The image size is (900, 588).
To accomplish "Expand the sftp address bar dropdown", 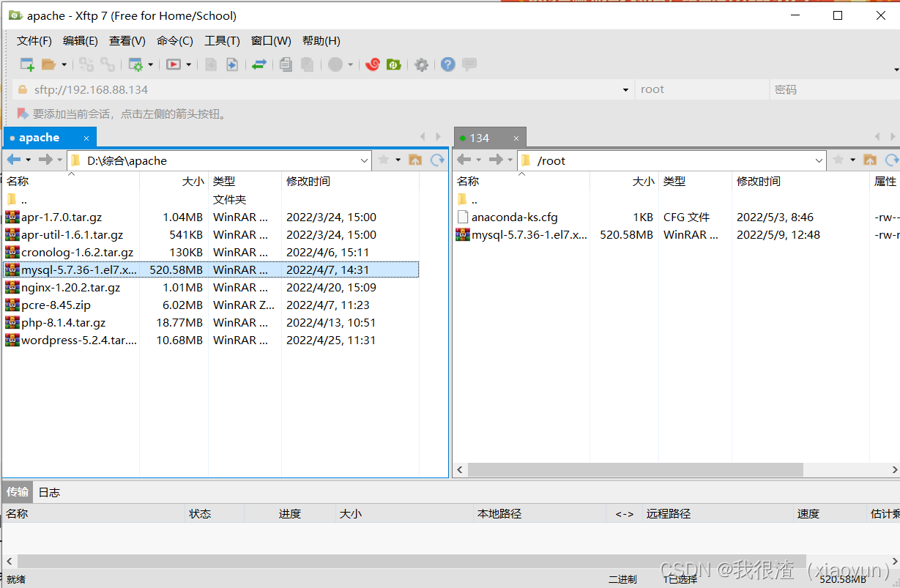I will pos(625,90).
